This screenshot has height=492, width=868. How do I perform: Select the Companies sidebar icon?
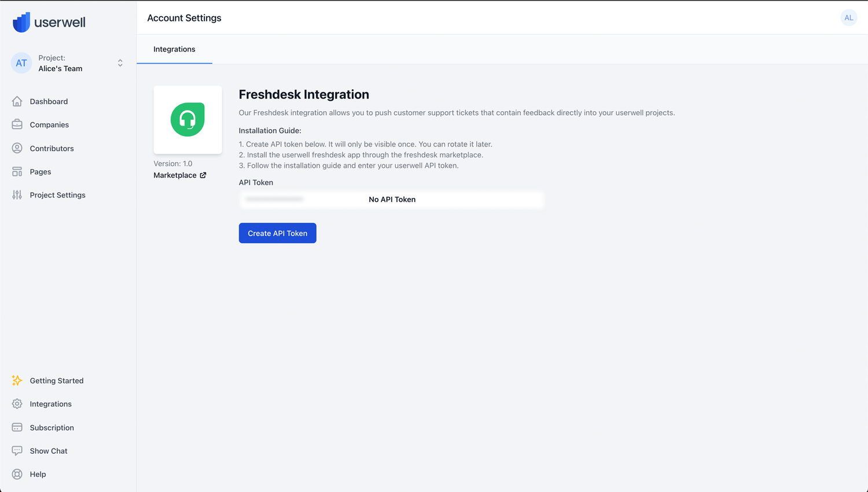(18, 124)
